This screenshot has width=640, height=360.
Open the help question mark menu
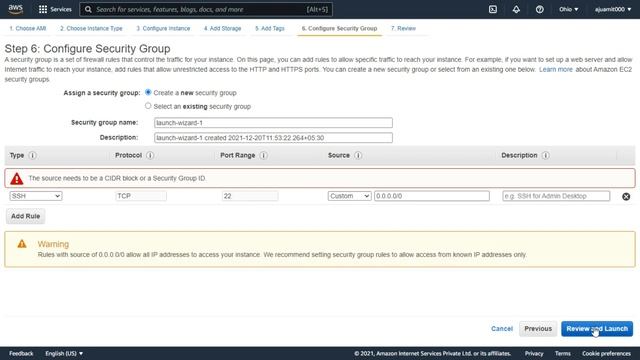[540, 9]
